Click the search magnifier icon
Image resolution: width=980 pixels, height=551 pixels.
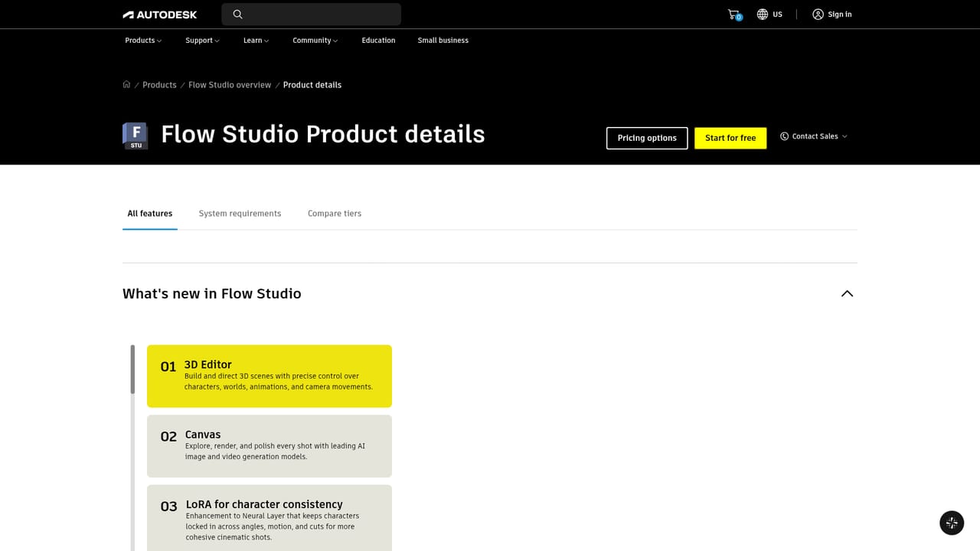[x=237, y=15]
